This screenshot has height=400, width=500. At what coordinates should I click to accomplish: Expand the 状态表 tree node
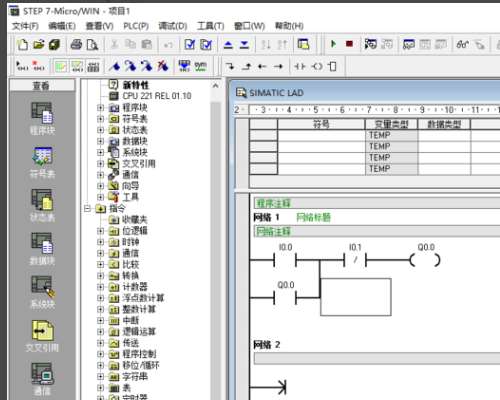pyautogui.click(x=100, y=130)
